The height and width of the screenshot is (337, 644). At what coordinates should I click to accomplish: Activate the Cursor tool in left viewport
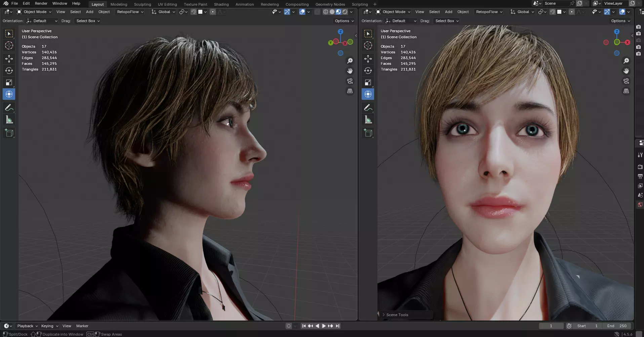tap(9, 45)
